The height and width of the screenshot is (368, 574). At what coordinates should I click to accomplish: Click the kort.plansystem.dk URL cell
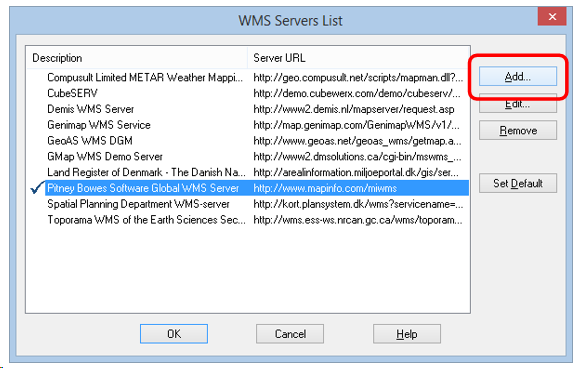(x=358, y=204)
